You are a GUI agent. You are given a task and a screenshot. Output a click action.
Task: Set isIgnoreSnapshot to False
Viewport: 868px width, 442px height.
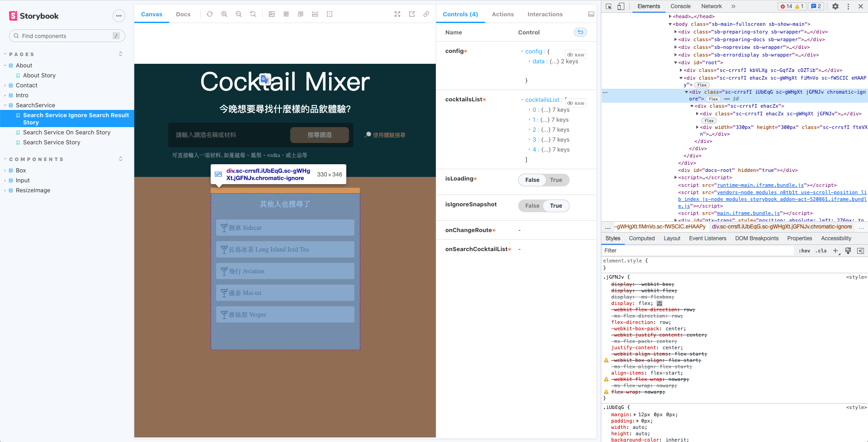click(x=532, y=206)
